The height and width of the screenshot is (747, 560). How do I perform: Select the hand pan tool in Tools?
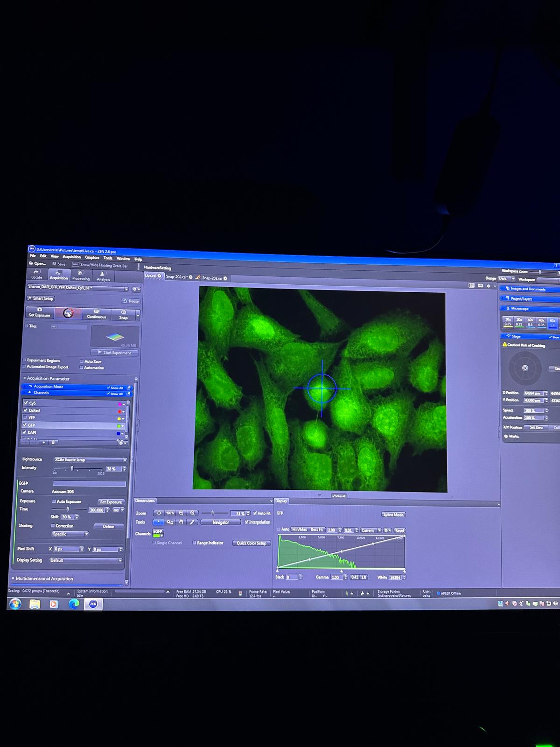pyautogui.click(x=181, y=522)
